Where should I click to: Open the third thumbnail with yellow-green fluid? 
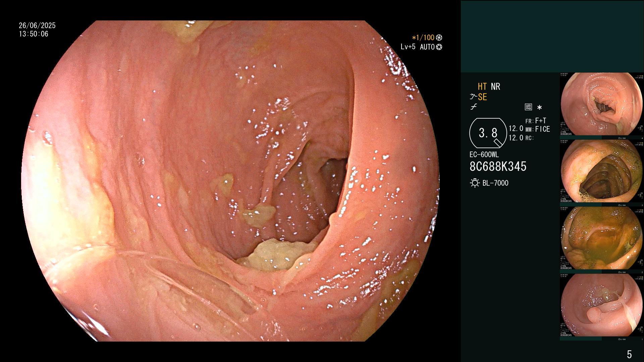pyautogui.click(x=601, y=238)
